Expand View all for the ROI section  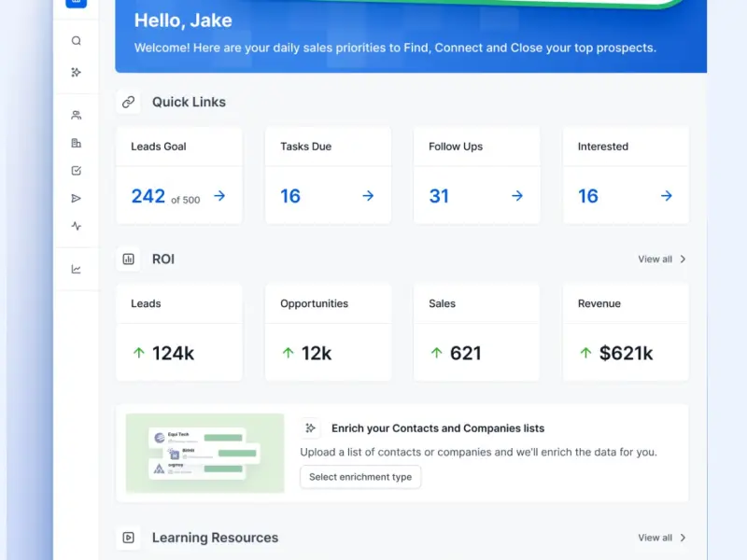click(662, 259)
